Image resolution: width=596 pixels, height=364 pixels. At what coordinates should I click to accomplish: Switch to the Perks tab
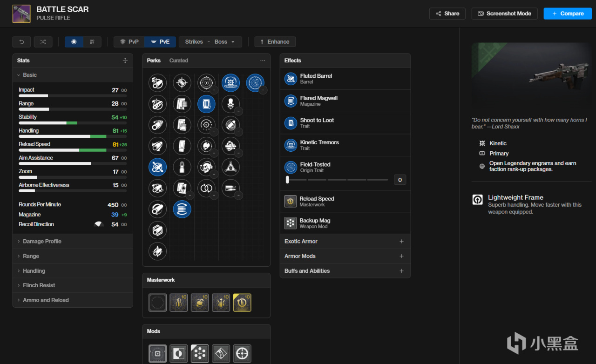click(154, 61)
